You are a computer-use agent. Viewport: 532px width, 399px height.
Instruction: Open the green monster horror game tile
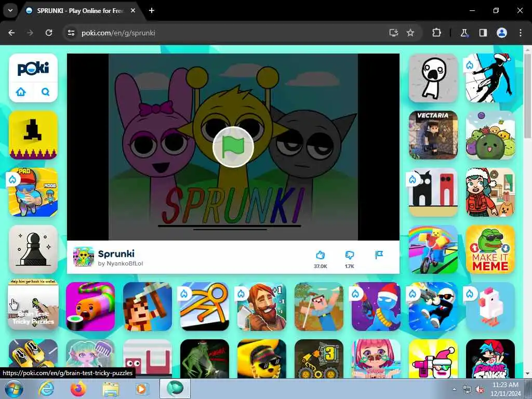point(205,358)
